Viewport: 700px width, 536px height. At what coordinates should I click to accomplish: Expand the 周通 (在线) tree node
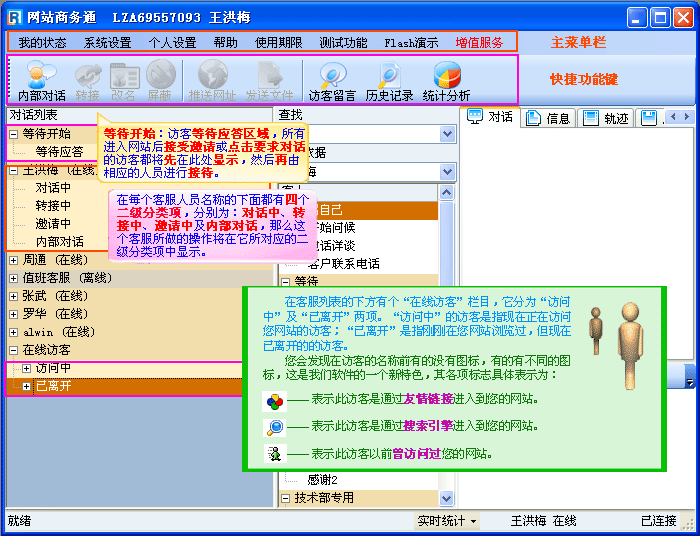(13, 259)
